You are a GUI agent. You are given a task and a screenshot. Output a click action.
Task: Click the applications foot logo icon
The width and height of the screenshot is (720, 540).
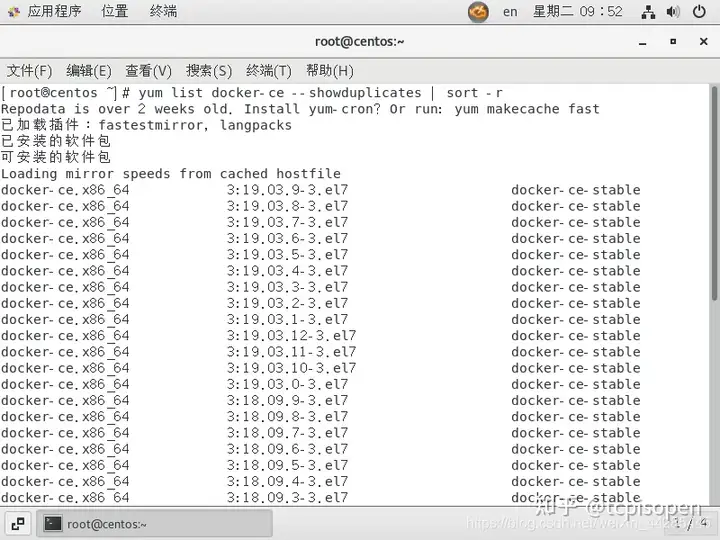click(x=14, y=11)
